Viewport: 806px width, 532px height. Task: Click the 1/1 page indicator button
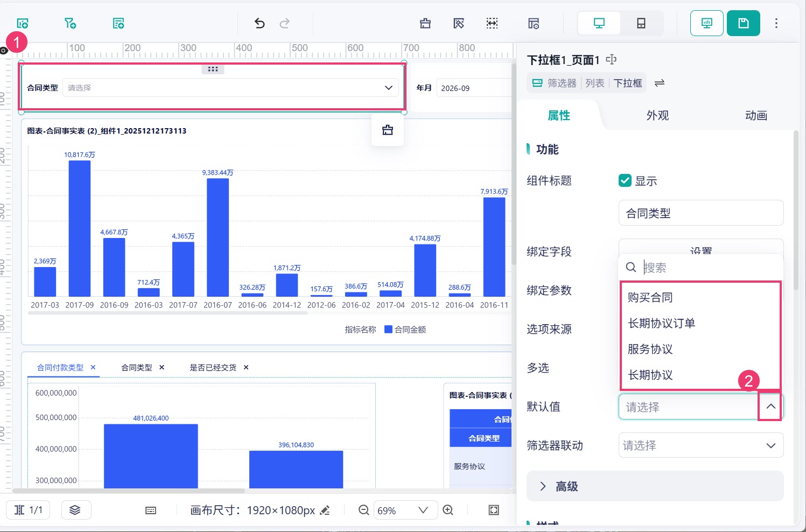29,510
